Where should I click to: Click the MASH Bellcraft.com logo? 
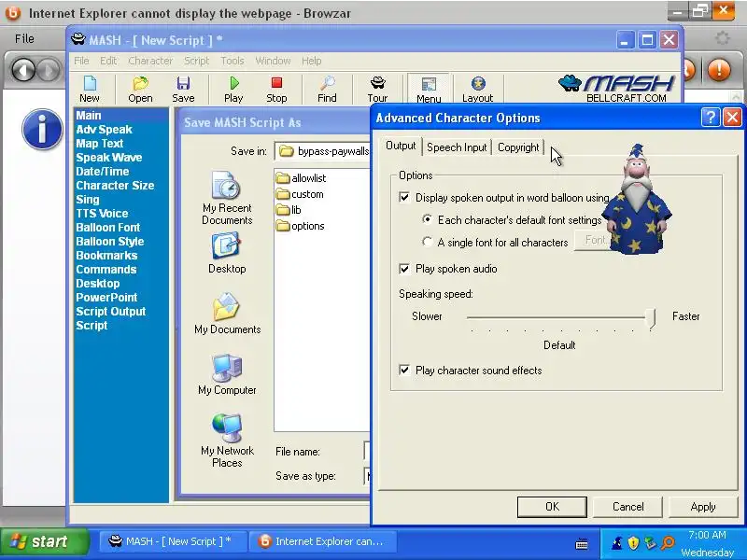pyautogui.click(x=617, y=89)
